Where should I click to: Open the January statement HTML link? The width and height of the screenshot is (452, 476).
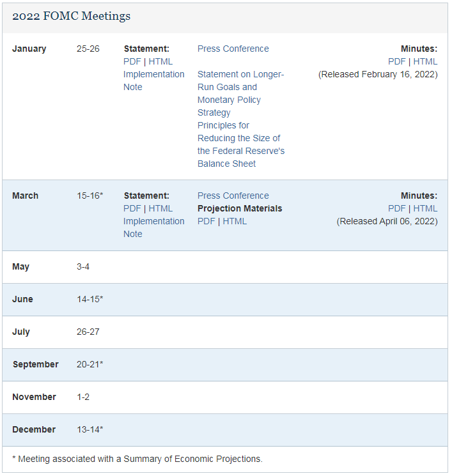160,61
